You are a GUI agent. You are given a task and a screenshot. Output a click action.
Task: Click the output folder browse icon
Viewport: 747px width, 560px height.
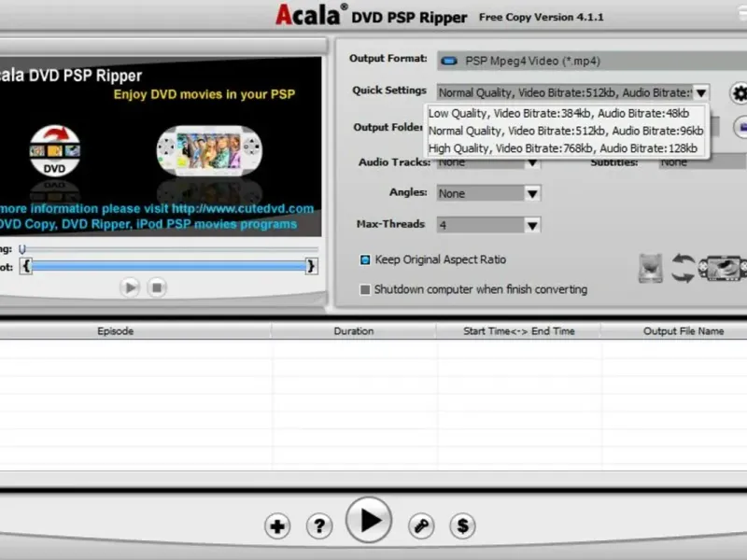740,127
